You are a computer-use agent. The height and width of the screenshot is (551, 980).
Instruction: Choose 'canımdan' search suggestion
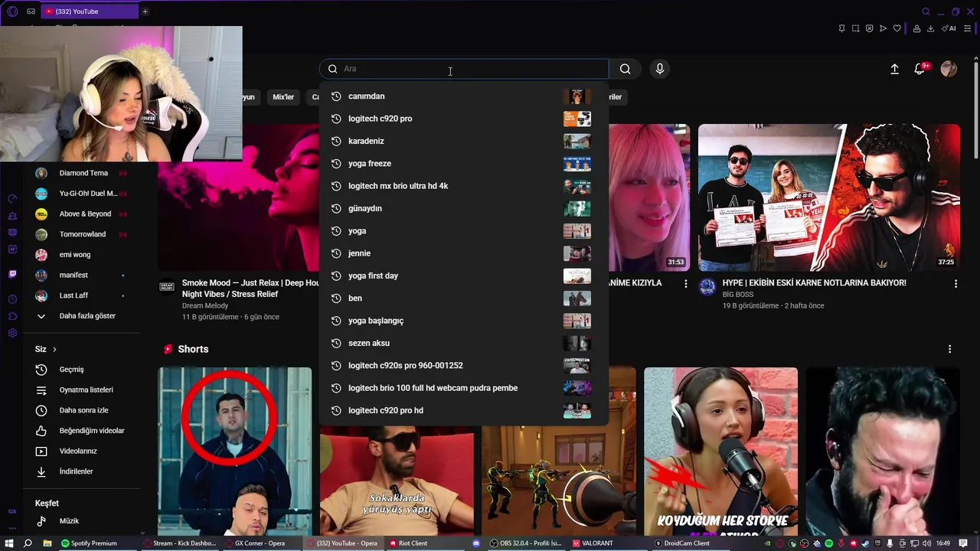pyautogui.click(x=463, y=96)
